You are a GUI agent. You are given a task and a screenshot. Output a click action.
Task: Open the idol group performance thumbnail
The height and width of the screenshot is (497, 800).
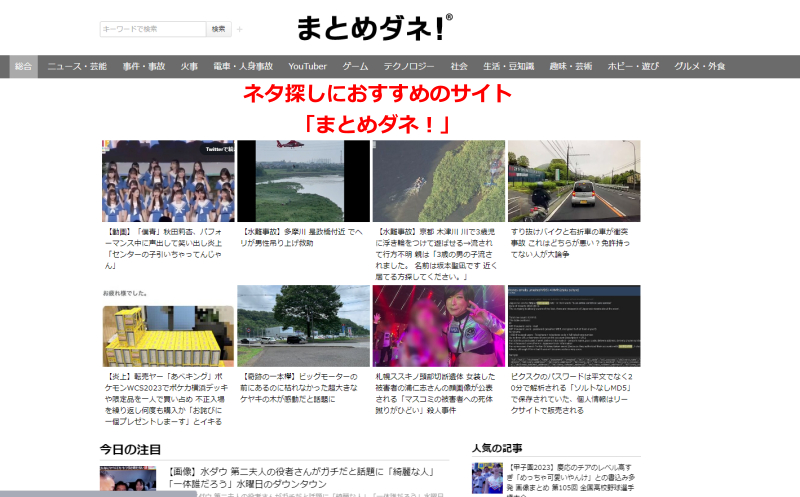pos(168,181)
